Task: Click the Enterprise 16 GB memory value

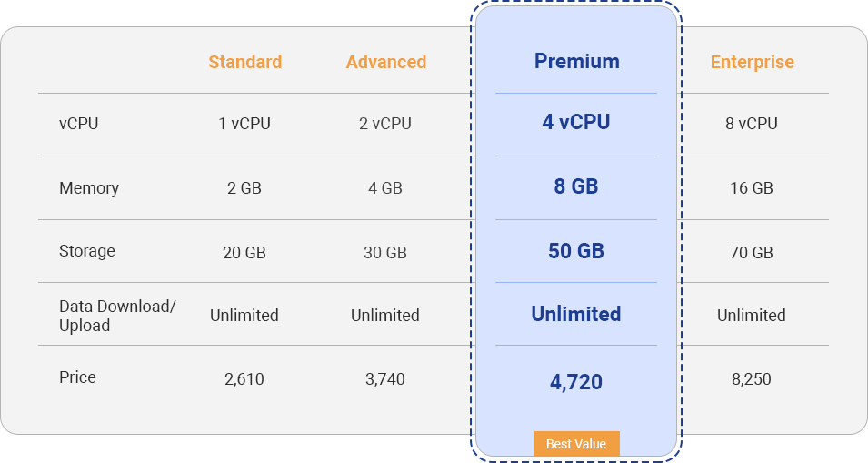Action: (752, 188)
